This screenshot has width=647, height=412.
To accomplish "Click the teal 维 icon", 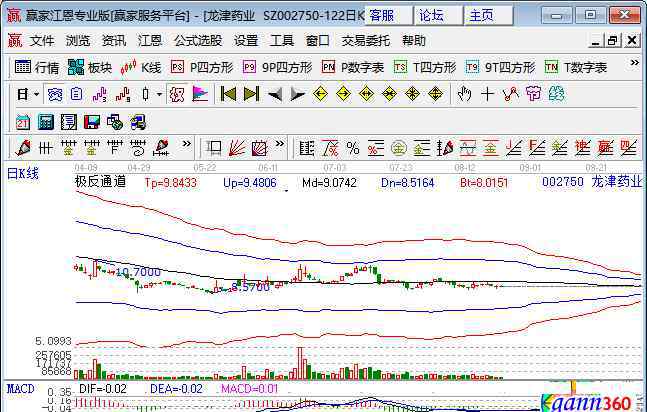I will (556, 95).
